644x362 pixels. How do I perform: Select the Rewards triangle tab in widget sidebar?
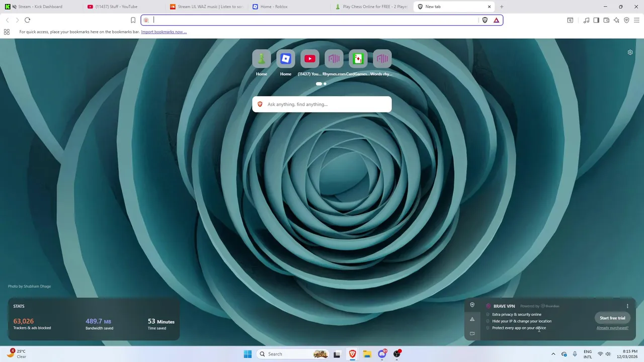point(472,319)
